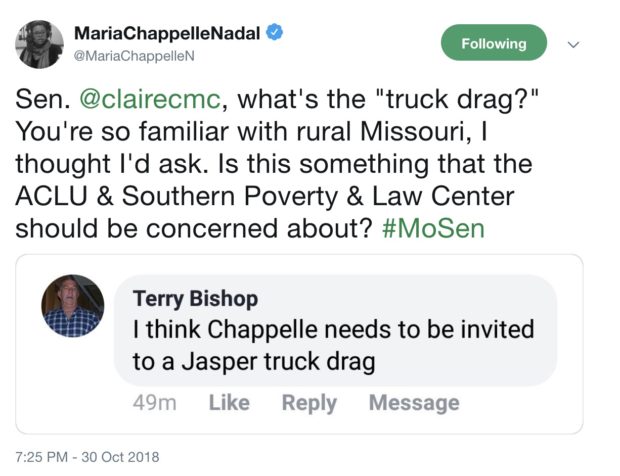Viewport: 620px width, 476px height.
Task: Open Terry Bishop's profile photo
Action: click(x=73, y=305)
